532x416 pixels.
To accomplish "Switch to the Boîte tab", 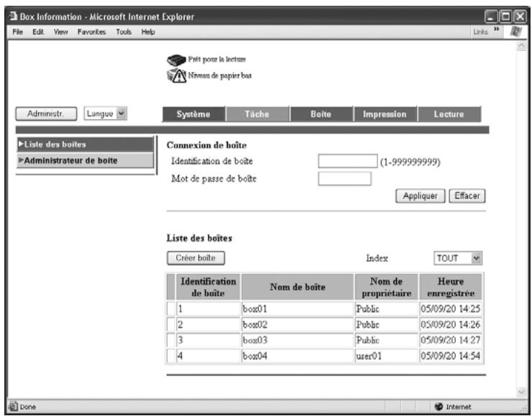I will tap(321, 114).
